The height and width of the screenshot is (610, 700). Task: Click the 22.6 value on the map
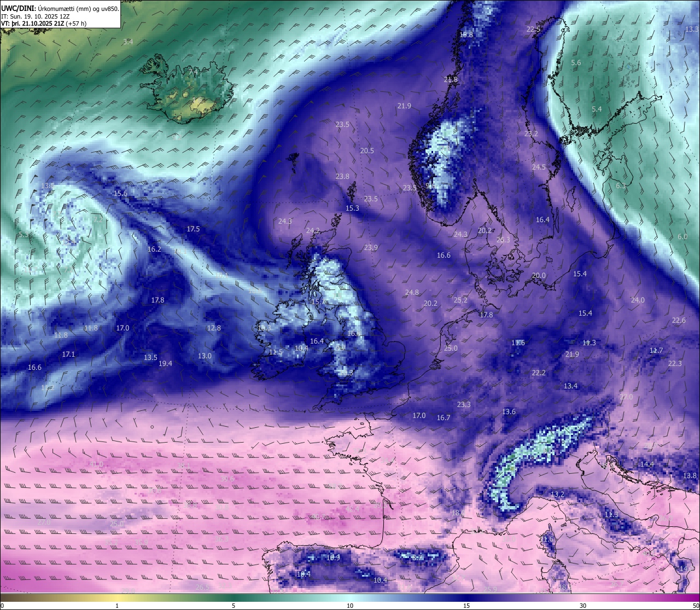coord(679,320)
